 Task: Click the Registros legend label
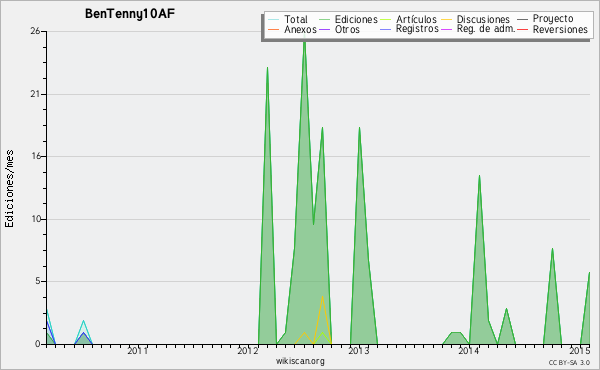point(417,29)
